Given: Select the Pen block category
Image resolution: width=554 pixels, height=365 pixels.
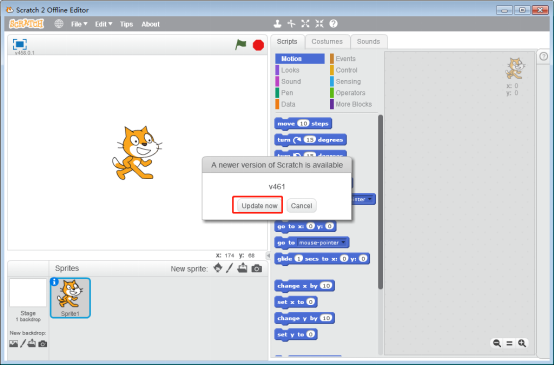Looking at the screenshot, I should 287,93.
